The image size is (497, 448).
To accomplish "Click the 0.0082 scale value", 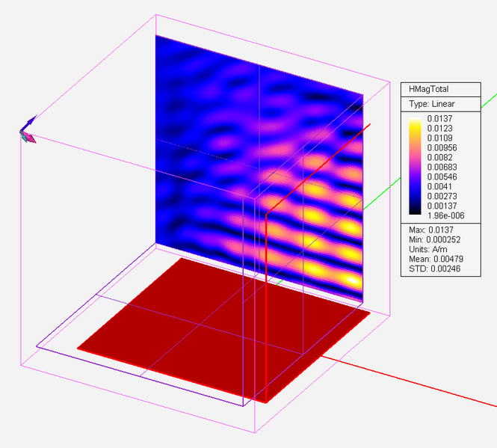I will tap(439, 157).
